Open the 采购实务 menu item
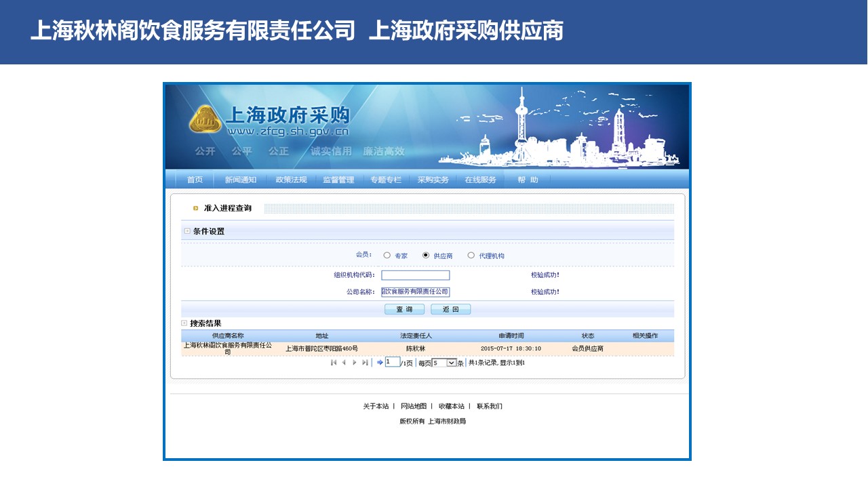This screenshot has height=488, width=868. (x=433, y=180)
